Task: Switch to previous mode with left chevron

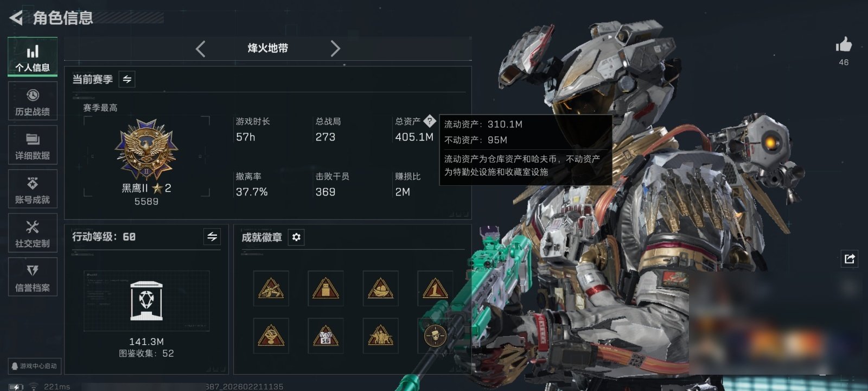Action: 200,49
